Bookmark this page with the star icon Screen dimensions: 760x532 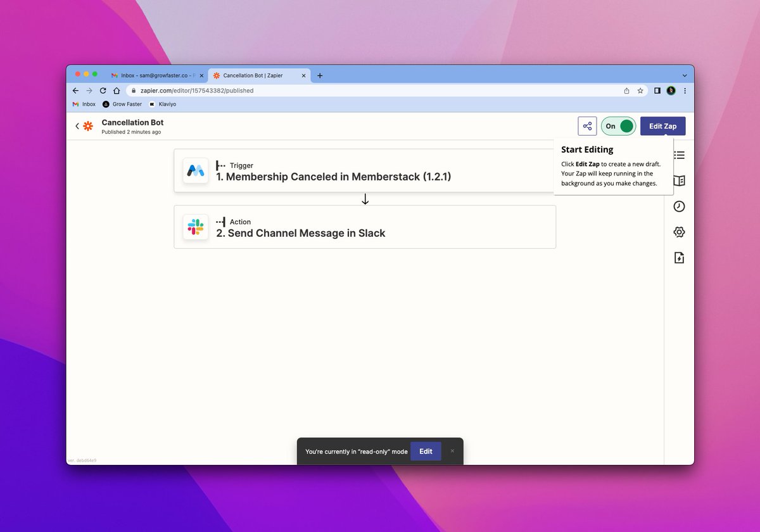[x=640, y=91]
